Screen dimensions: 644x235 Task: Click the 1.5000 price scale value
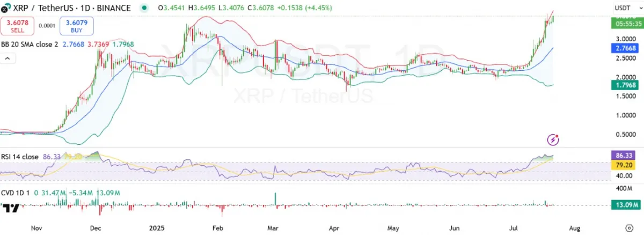tap(625, 96)
